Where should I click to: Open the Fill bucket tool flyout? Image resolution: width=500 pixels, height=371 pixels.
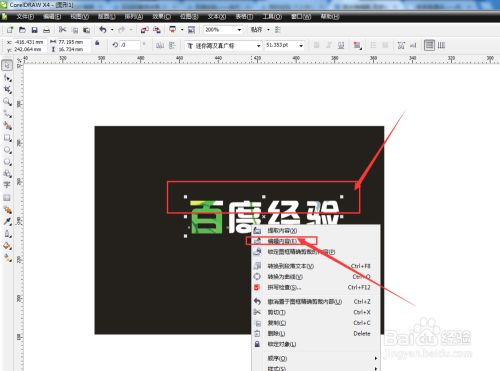point(7,246)
